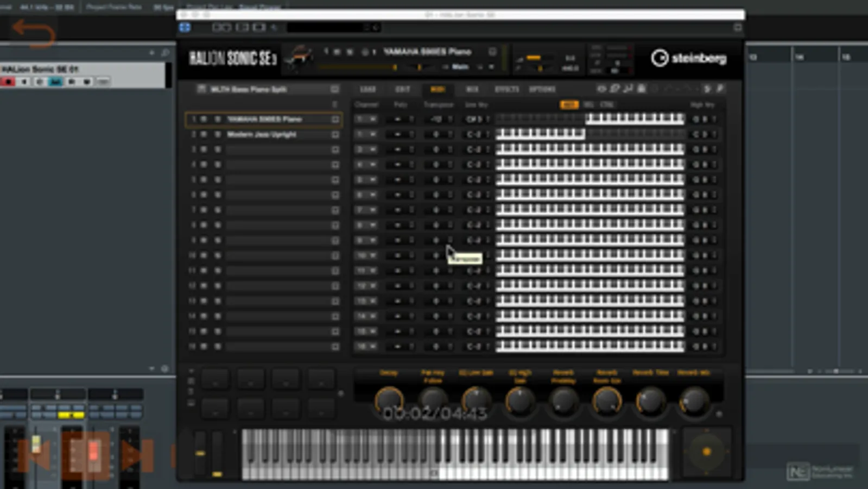Mute the YAMAHA S90ES Piano slot
The height and width of the screenshot is (489, 868).
(x=204, y=119)
